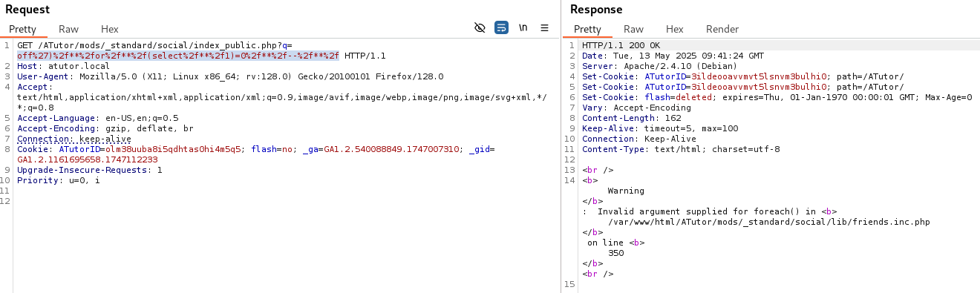
Task: Switch to Request Raw tab
Action: pos(69,29)
